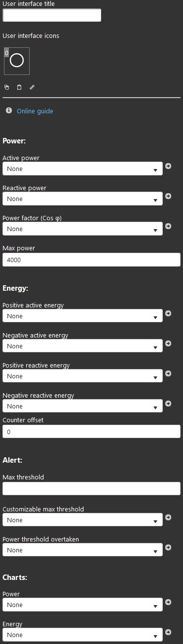Click arrow icon beside Power factor dropdown
This screenshot has height=644, width=183.
(x=168, y=226)
